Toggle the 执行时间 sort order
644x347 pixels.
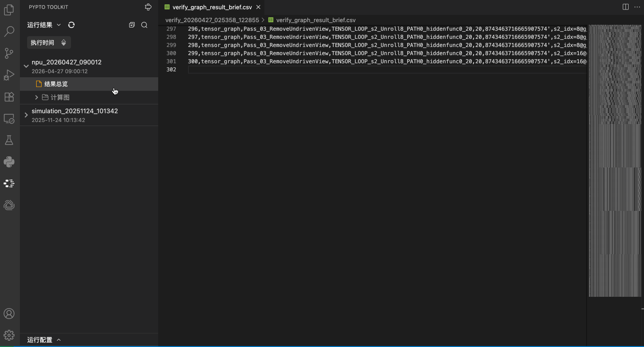point(49,42)
